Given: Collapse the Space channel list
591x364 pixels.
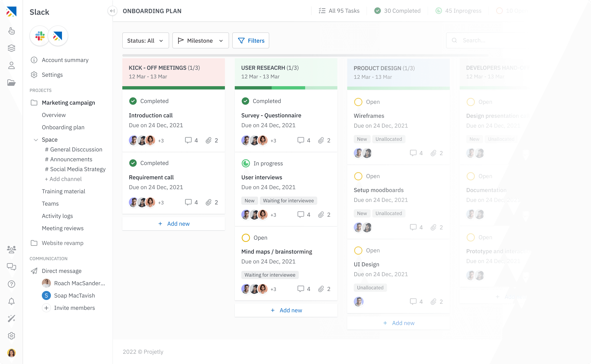Looking at the screenshot, I should point(36,140).
